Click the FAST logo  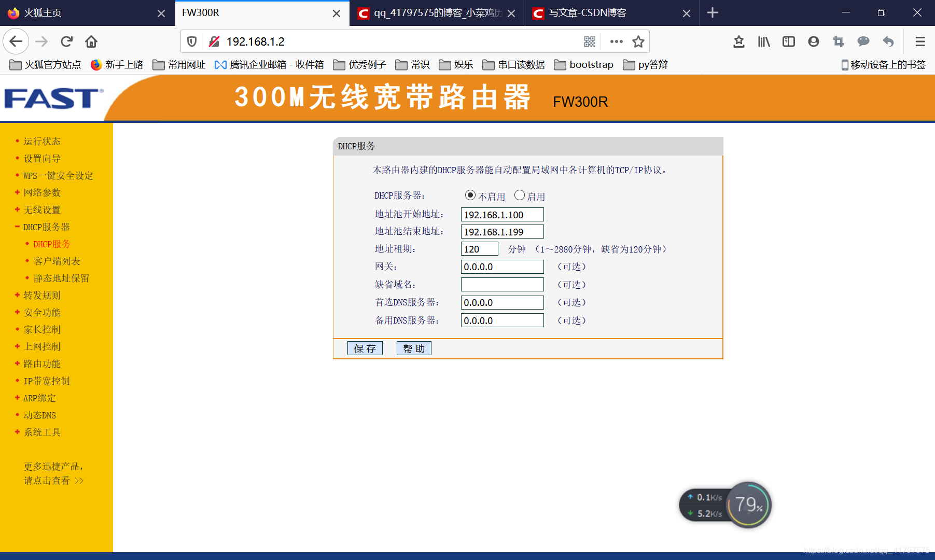pos(53,99)
